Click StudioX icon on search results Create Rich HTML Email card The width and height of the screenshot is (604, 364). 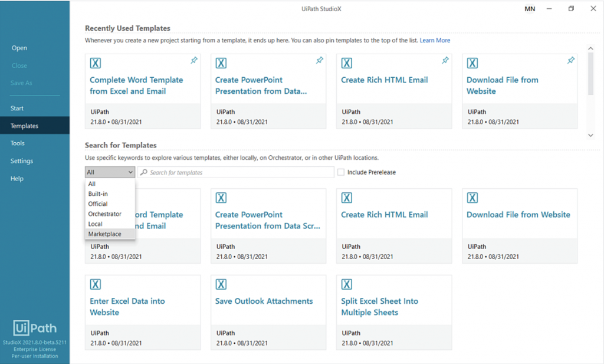[347, 198]
